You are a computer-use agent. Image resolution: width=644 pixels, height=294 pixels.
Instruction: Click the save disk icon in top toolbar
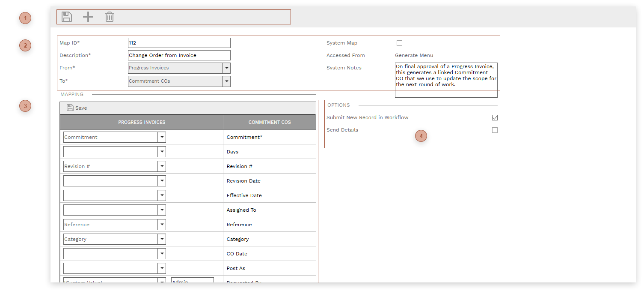coord(67,17)
